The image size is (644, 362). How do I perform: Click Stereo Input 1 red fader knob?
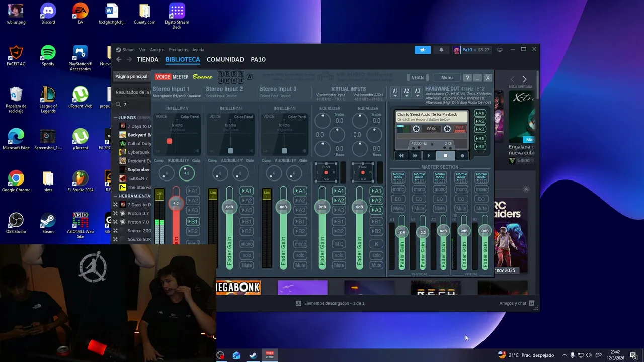pyautogui.click(x=176, y=203)
